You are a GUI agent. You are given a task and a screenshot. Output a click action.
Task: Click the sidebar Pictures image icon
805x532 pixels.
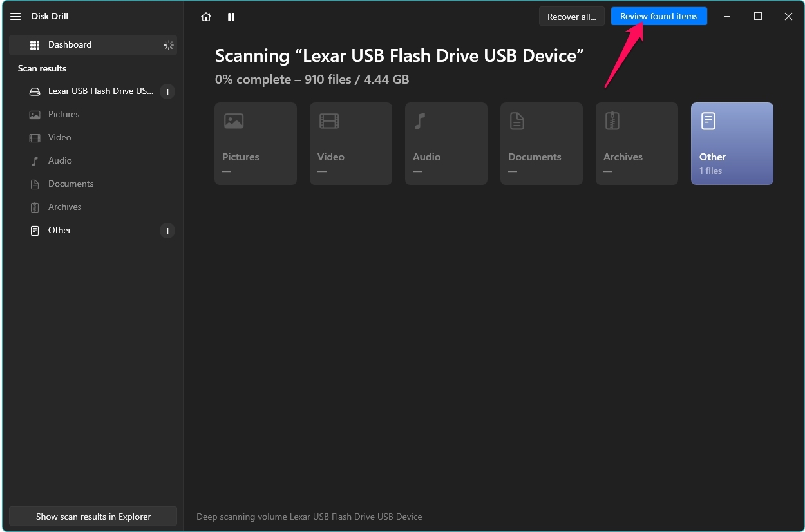35,115
